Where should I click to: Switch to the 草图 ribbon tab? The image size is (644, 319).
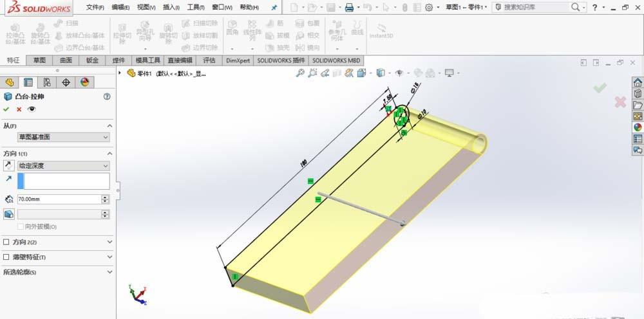pyautogui.click(x=39, y=60)
